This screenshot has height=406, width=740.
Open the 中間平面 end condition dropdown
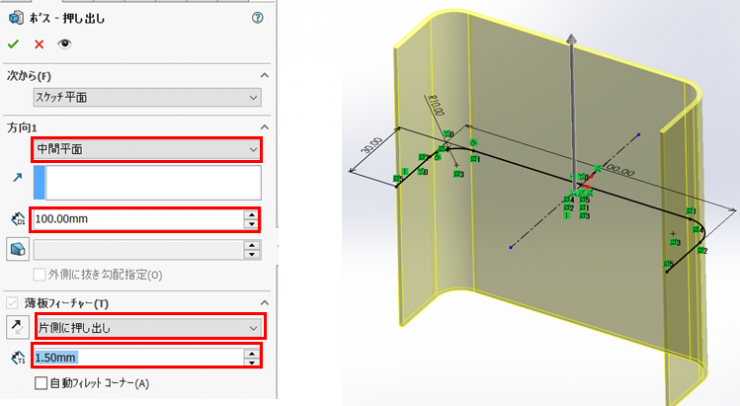click(147, 149)
